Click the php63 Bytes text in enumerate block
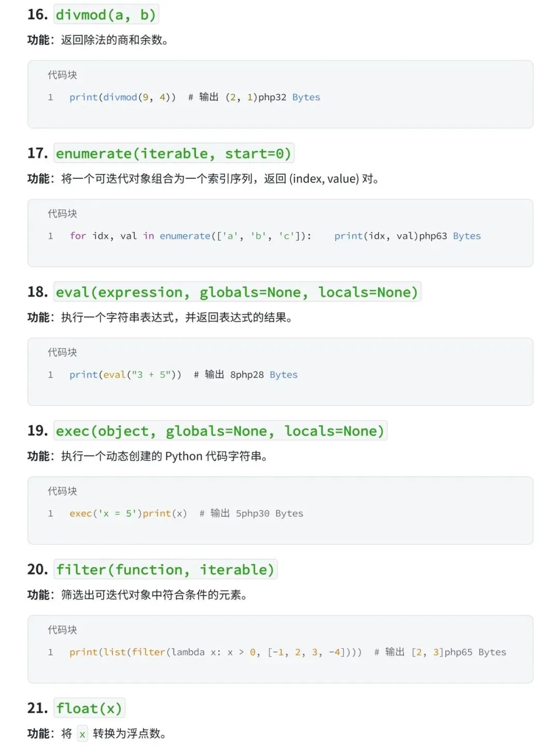This screenshot has height=746, width=560. pos(450,236)
